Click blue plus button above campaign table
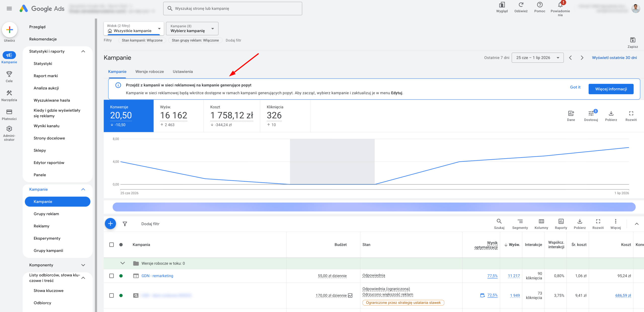Viewport: 644px width, 312px height. [x=110, y=224]
